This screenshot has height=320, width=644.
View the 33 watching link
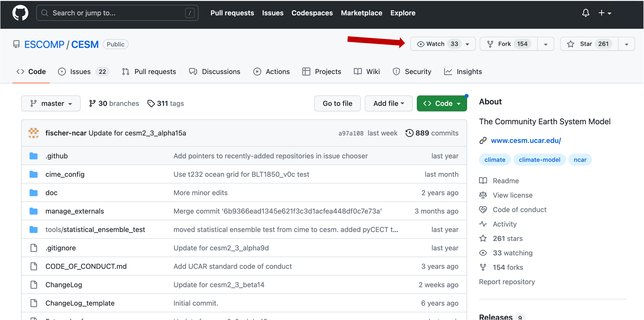pyautogui.click(x=506, y=253)
